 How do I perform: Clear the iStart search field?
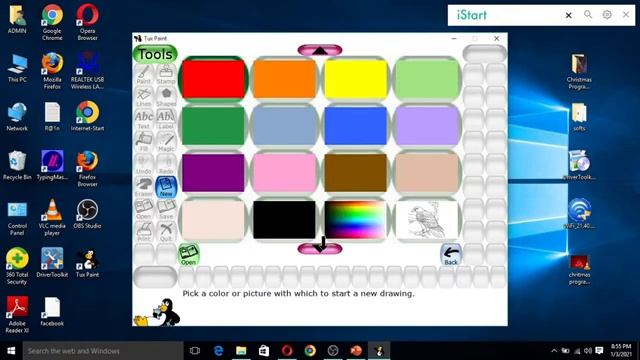(x=569, y=15)
